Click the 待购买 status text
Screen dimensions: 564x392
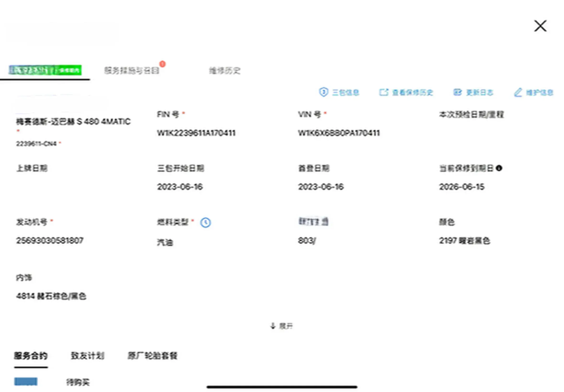[x=78, y=382]
